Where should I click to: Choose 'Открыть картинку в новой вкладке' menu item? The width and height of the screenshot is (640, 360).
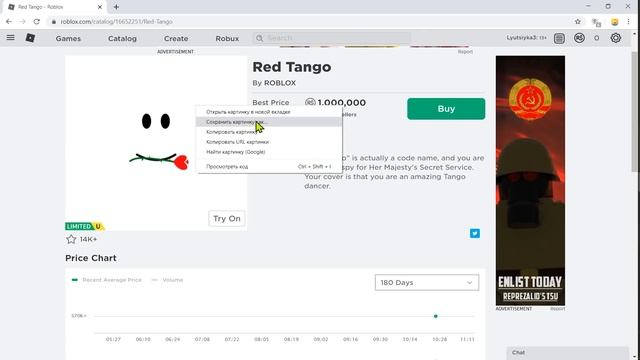tap(269, 112)
